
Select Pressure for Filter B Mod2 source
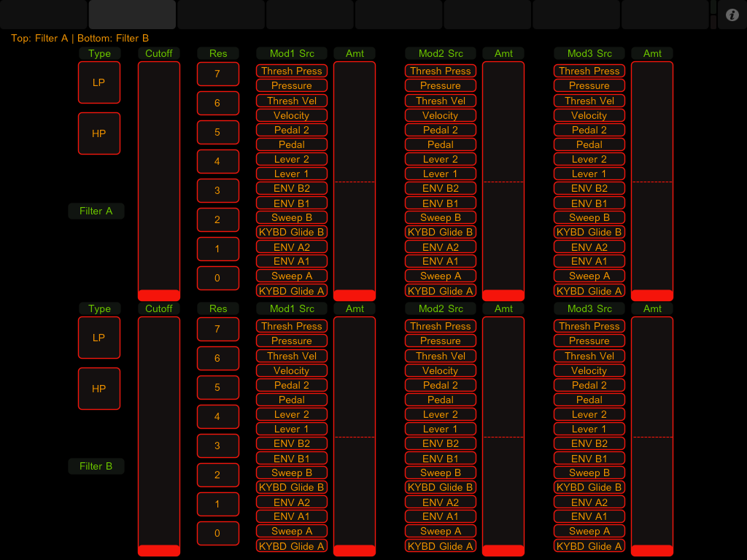pyautogui.click(x=441, y=341)
